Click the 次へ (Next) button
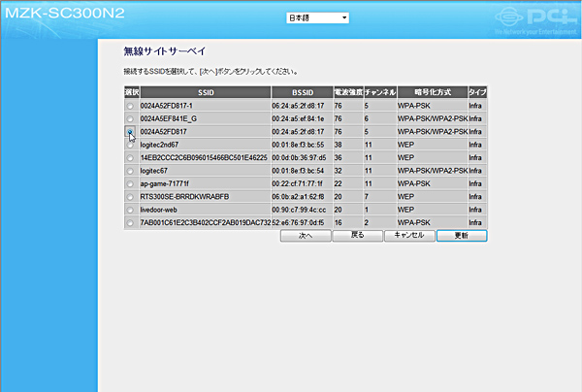This screenshot has width=582, height=392. 305,236
